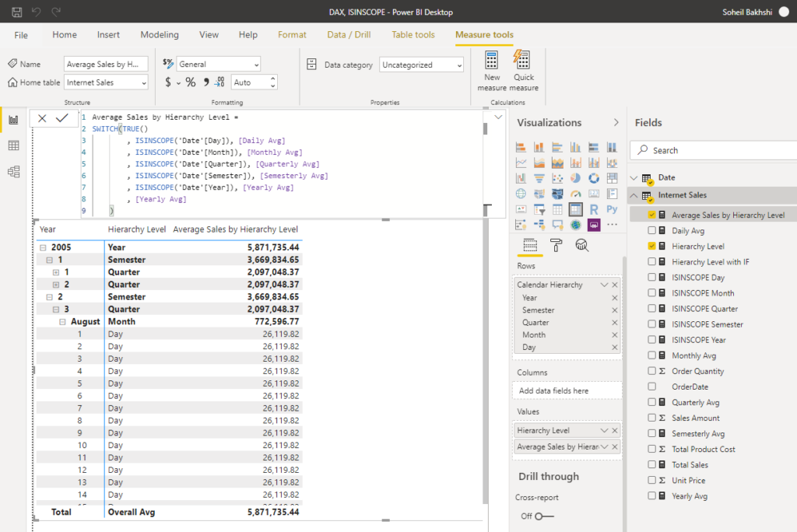Open the File menu
Screen dimensions: 797x532
pyautogui.click(x=21, y=35)
